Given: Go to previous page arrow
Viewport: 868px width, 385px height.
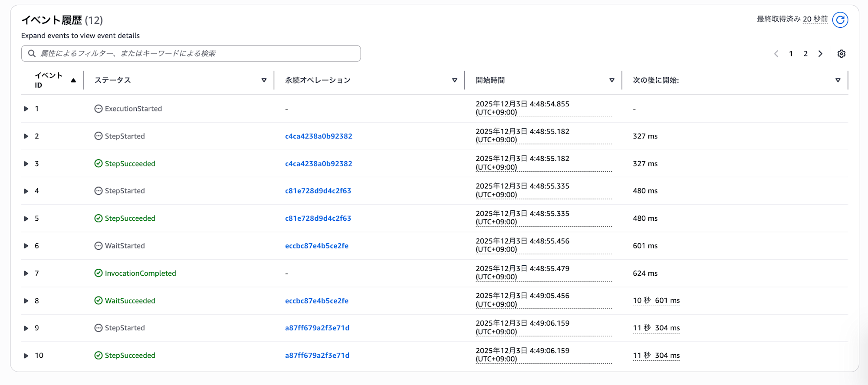Looking at the screenshot, I should (x=776, y=54).
